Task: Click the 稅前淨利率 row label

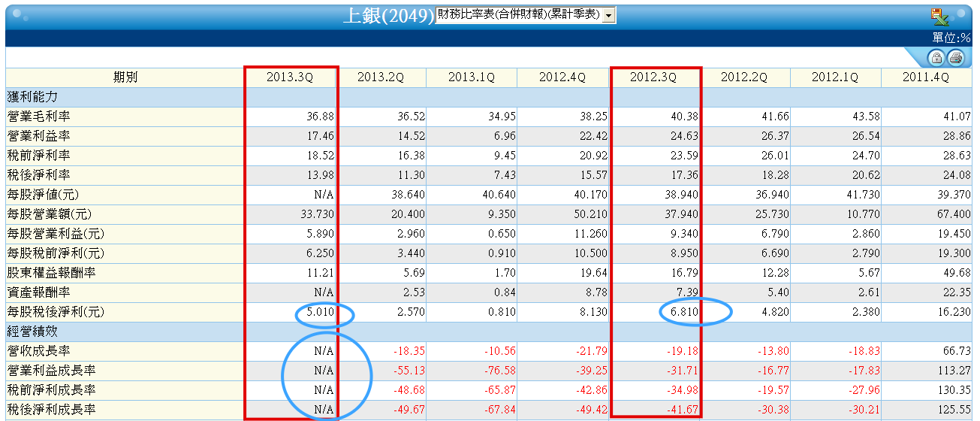Action: pyautogui.click(x=38, y=156)
